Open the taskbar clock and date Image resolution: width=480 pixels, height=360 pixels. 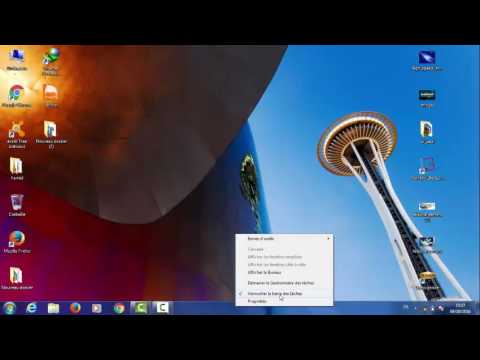460,308
